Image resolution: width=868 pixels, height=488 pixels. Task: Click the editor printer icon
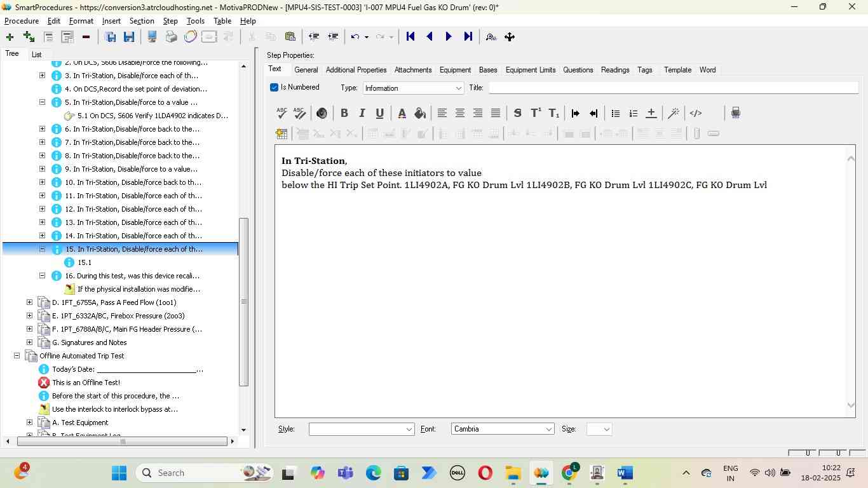(735, 113)
